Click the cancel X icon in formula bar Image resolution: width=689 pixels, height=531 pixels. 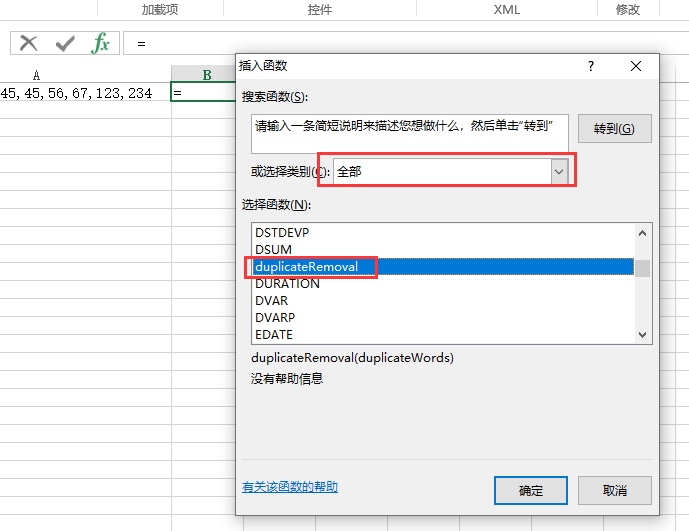click(x=29, y=43)
